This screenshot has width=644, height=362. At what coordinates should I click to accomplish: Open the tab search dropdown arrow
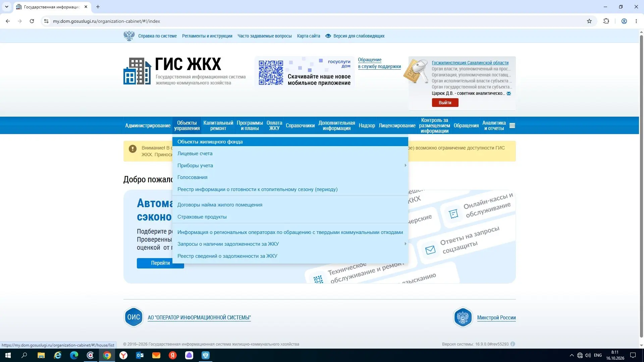tap(6, 7)
